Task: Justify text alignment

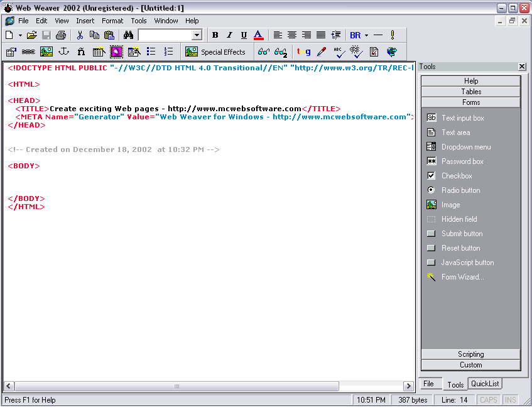Action: pyautogui.click(x=321, y=35)
